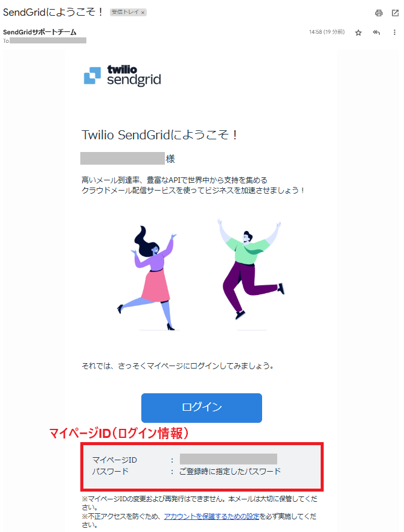
Task: Click the masked マイページID value
Action: coord(228,458)
